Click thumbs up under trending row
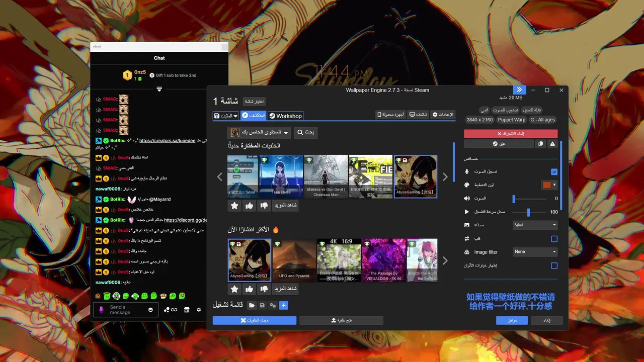Viewport: 644px width, 362px height. [x=249, y=289]
